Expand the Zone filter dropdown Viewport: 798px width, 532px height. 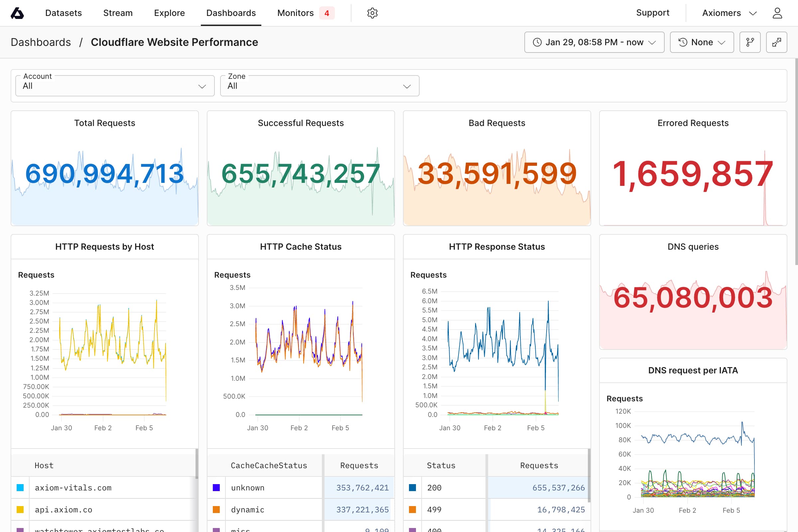[320, 86]
